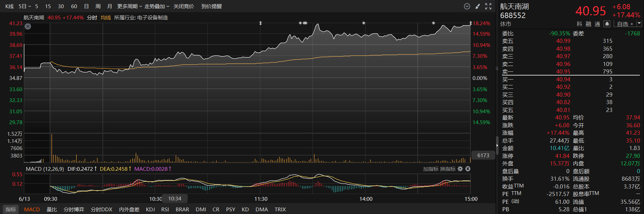Viewport: 644px width, 214px height.
Task: Select BRAR indicator tab
Action: coord(182,210)
